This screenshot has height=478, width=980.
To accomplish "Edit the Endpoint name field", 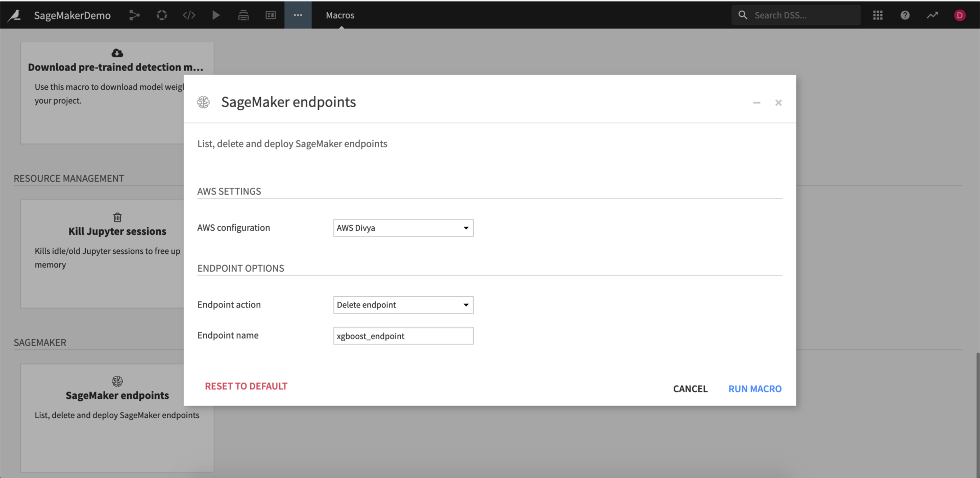I will click(x=403, y=336).
